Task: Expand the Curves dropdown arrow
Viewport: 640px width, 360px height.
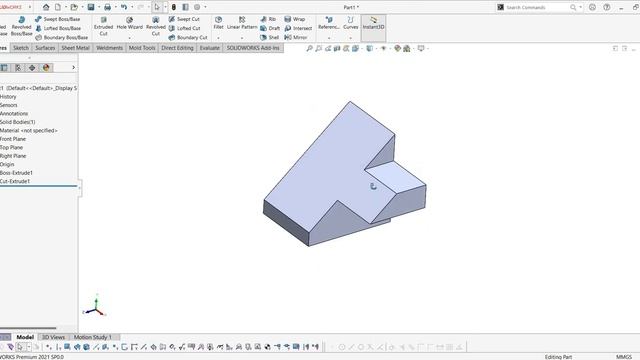Action: pyautogui.click(x=351, y=38)
